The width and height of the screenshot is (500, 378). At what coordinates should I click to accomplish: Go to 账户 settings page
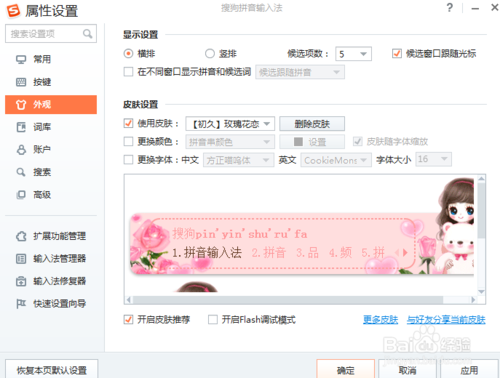tap(51, 150)
